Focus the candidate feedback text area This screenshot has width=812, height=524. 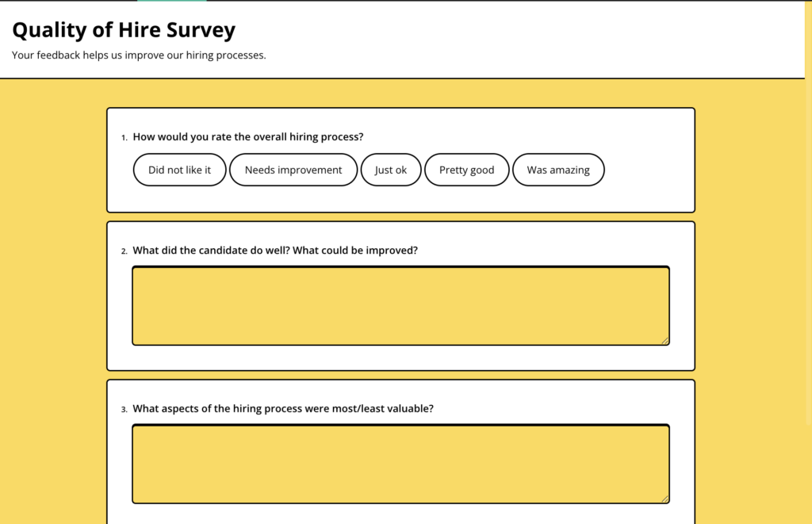click(400, 305)
